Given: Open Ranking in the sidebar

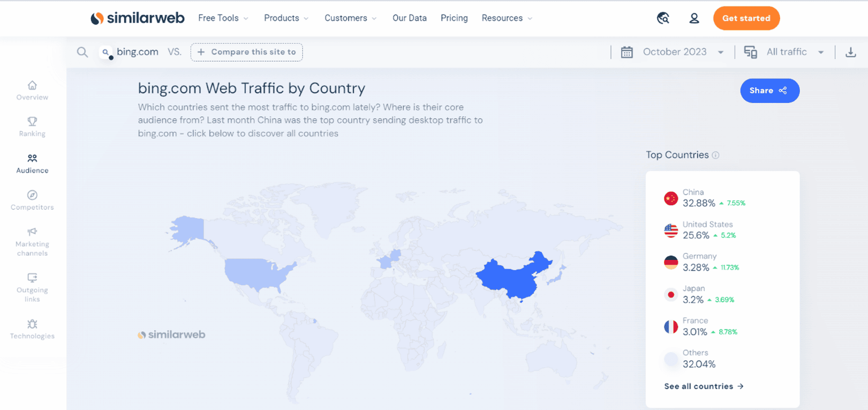Looking at the screenshot, I should tap(32, 127).
